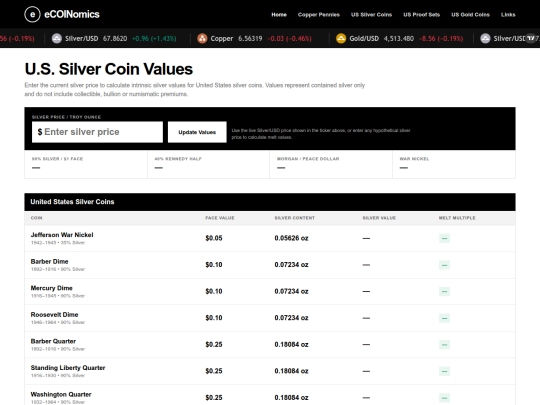Click Barber Dime 0.07234 oz value
The width and height of the screenshot is (540, 405).
[x=291, y=264]
